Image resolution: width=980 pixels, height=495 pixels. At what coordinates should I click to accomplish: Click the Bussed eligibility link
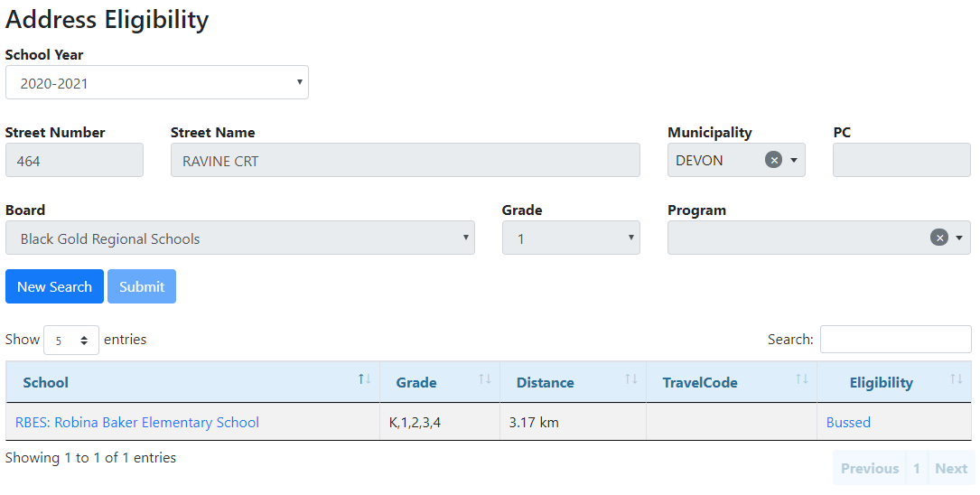(848, 422)
